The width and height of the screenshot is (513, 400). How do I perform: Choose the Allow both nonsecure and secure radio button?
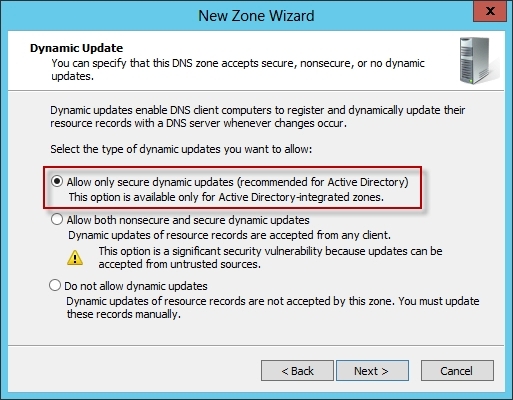point(57,220)
